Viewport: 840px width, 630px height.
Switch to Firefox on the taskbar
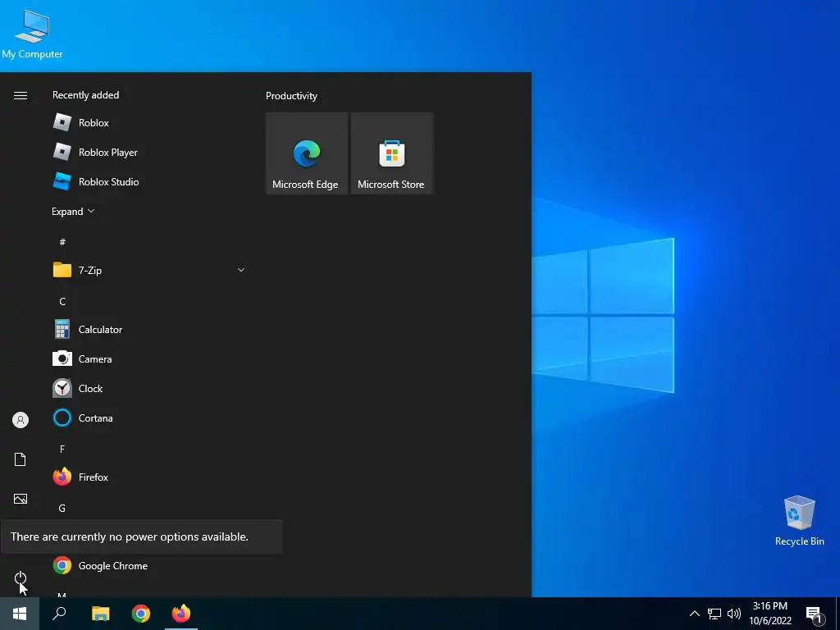[181, 614]
